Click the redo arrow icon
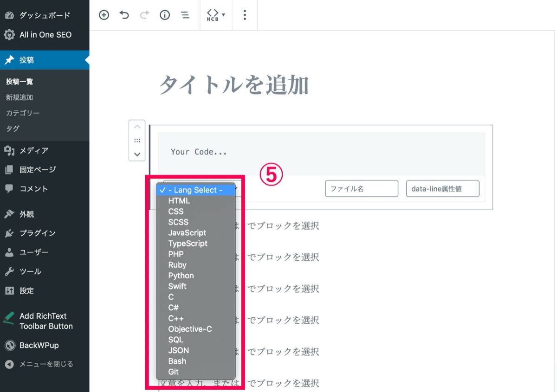The width and height of the screenshot is (557, 392). tap(144, 15)
